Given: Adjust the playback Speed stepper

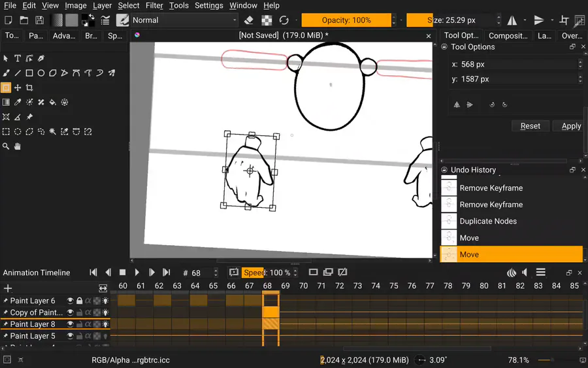Looking at the screenshot, I should click(295, 273).
